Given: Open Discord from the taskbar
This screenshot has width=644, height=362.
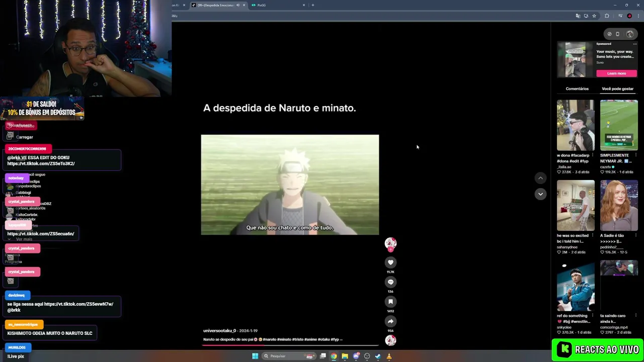Looking at the screenshot, I should click(356, 356).
